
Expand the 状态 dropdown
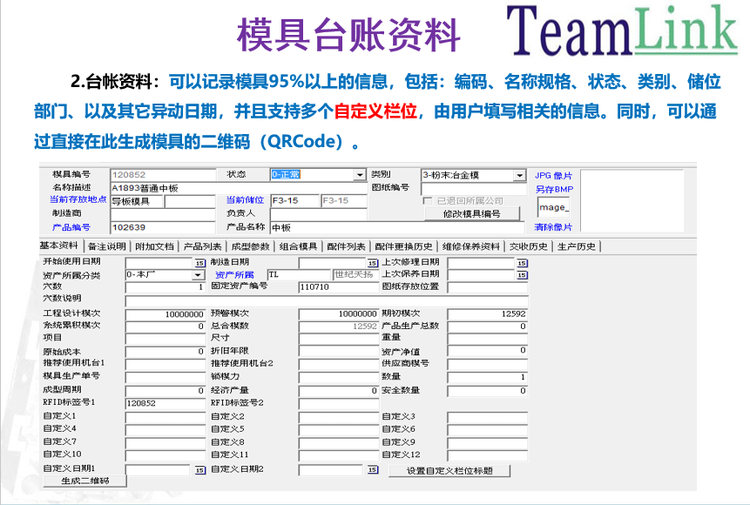click(360, 175)
